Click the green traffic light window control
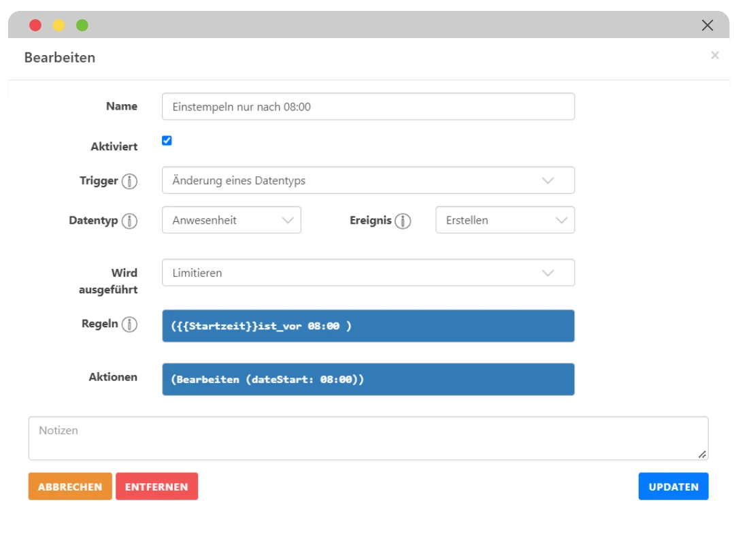The height and width of the screenshot is (560, 734). click(x=81, y=25)
